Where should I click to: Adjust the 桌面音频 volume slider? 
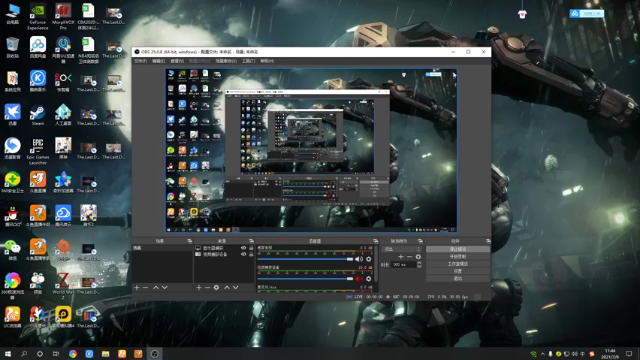coord(305,259)
